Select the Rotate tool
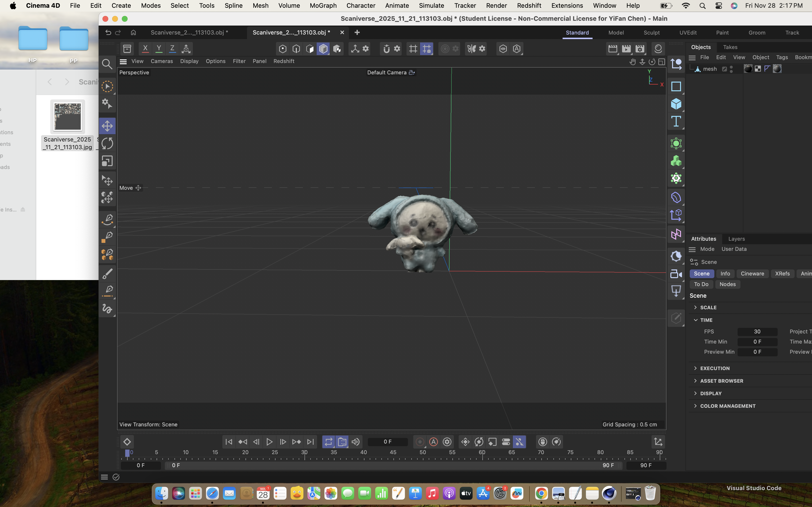The image size is (812, 507). (107, 143)
